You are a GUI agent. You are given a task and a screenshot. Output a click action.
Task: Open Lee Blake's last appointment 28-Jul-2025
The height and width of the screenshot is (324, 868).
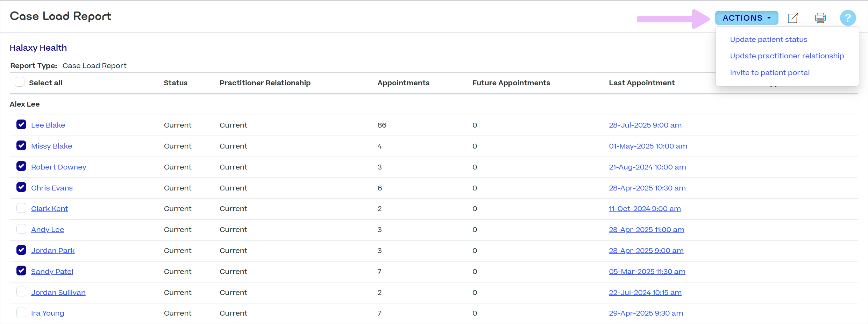[645, 125]
